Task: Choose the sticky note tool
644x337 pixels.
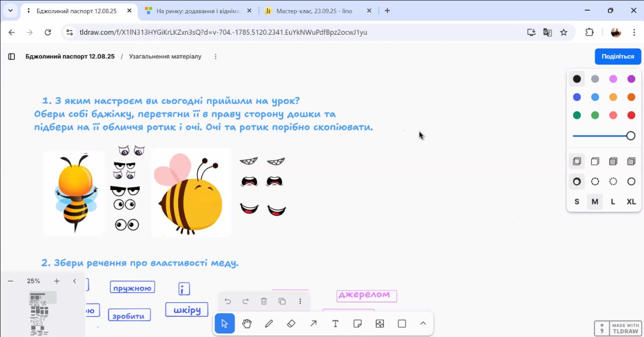Action: point(358,323)
